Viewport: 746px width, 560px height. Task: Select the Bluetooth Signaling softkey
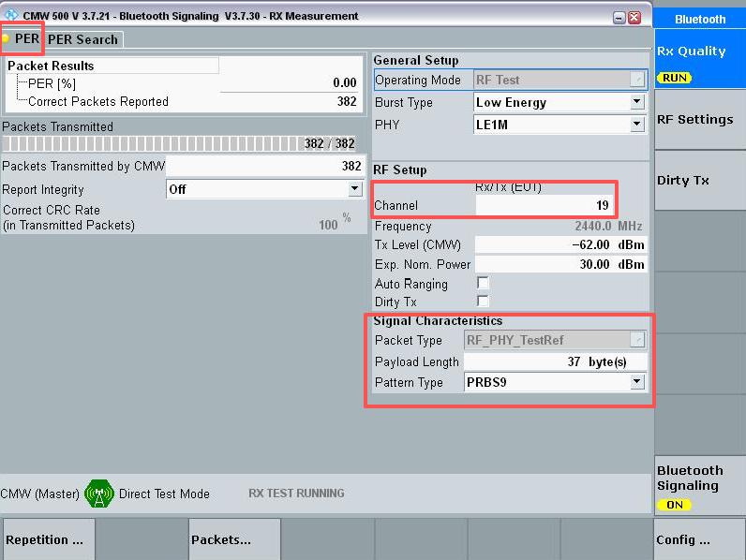700,485
